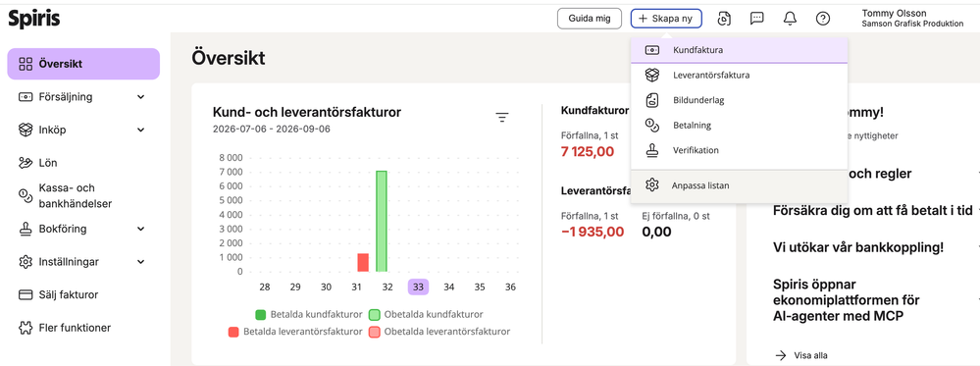Select Leverantörsfaktura from the create menu
The image size is (980, 366).
point(739,76)
